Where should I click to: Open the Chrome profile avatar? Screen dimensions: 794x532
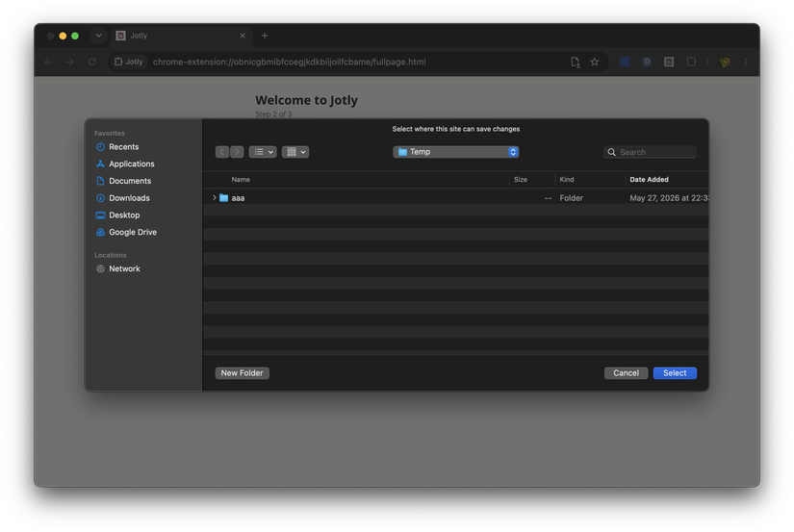pos(724,62)
